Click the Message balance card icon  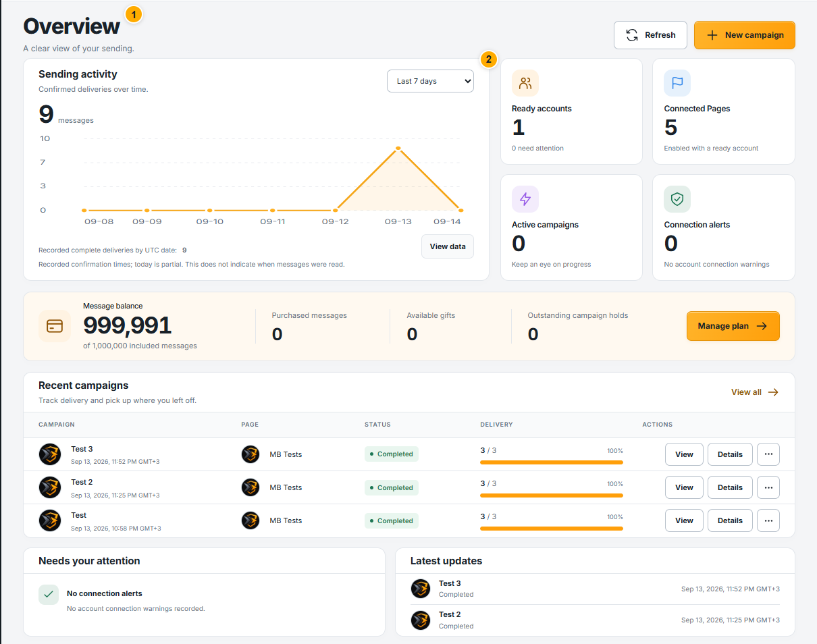click(x=55, y=326)
